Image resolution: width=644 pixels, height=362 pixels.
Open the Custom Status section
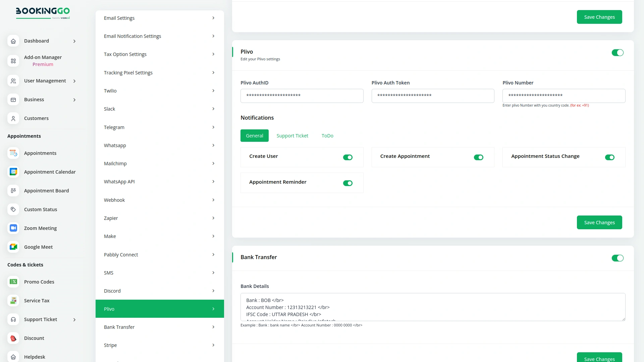coord(40,209)
